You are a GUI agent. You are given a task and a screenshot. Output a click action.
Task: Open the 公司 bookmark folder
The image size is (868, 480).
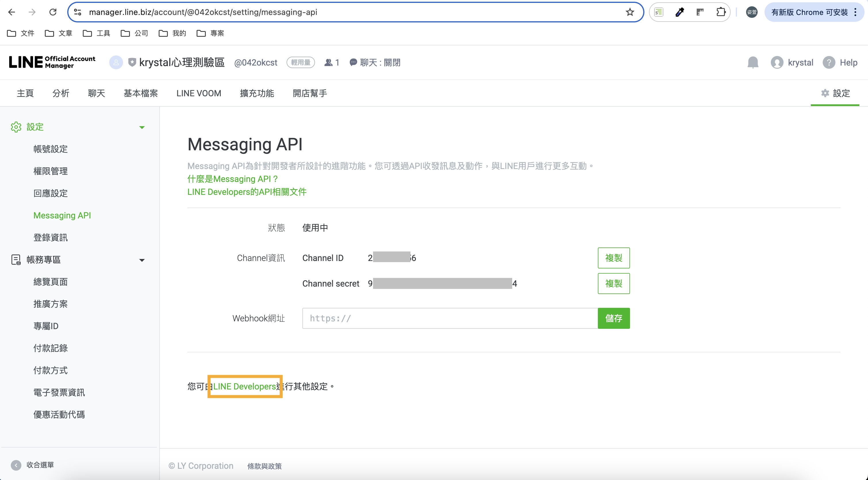135,33
